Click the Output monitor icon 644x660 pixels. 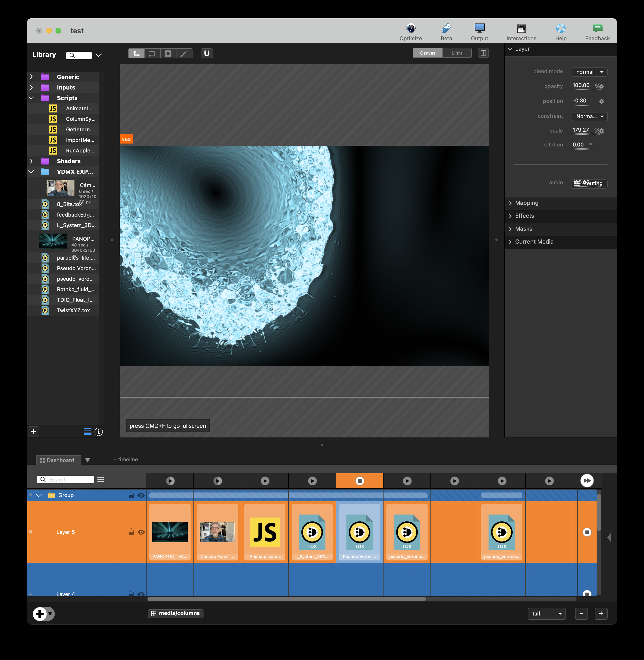[479, 28]
